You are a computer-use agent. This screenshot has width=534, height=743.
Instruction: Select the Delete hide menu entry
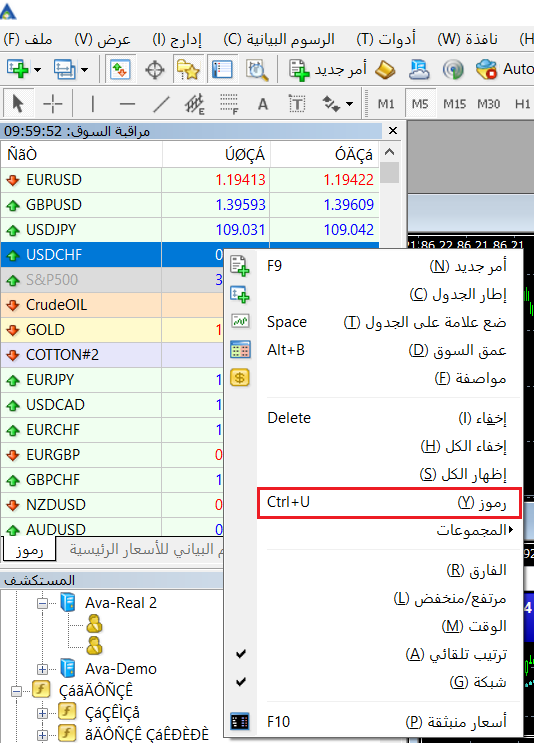(390, 418)
